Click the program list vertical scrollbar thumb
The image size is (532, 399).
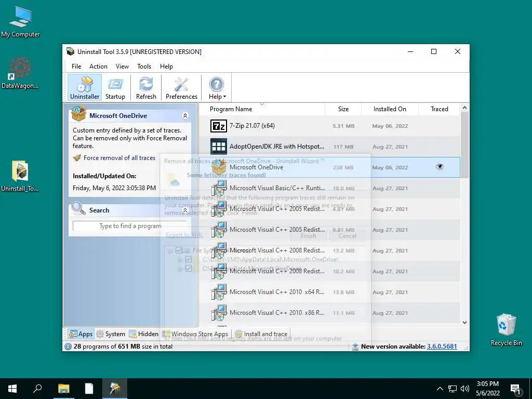point(465,144)
